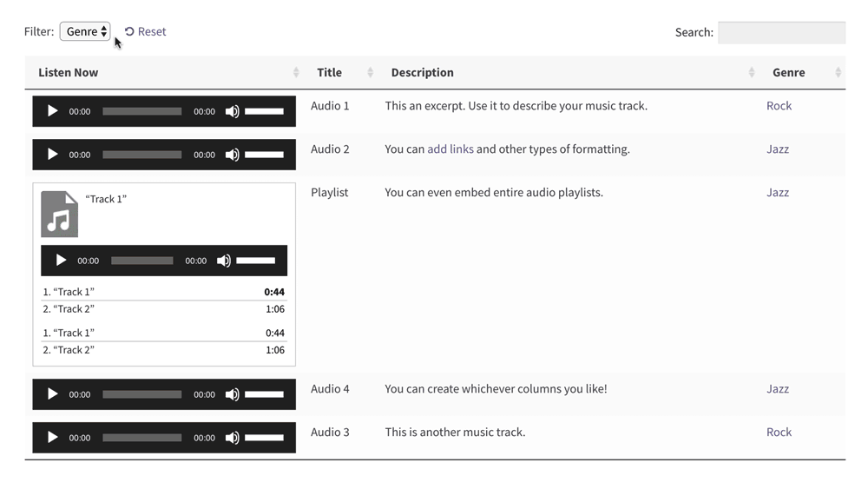Viewport: 868px width, 489px height.
Task: Click the Playlist title cell
Action: click(x=329, y=192)
